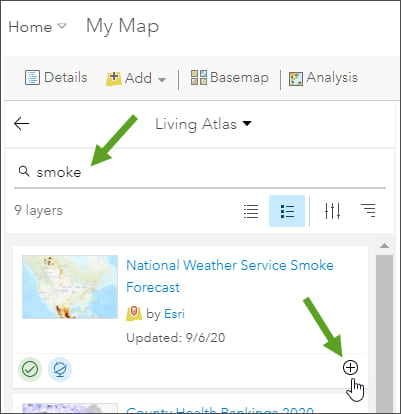Click the search magnifier icon

point(24,171)
